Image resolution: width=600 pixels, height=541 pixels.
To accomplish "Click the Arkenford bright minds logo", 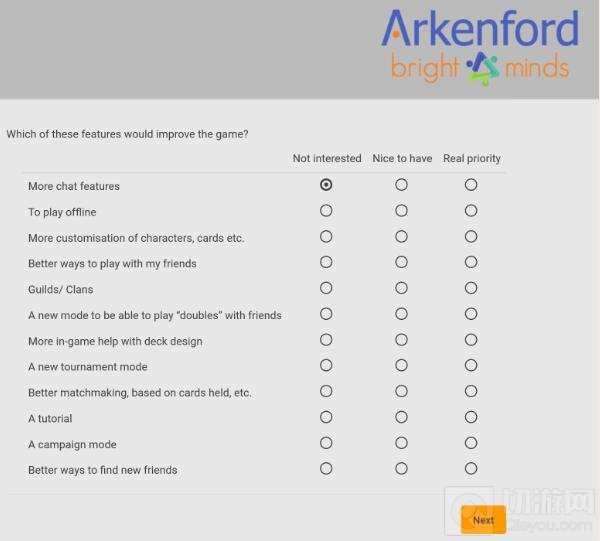I will tap(479, 47).
